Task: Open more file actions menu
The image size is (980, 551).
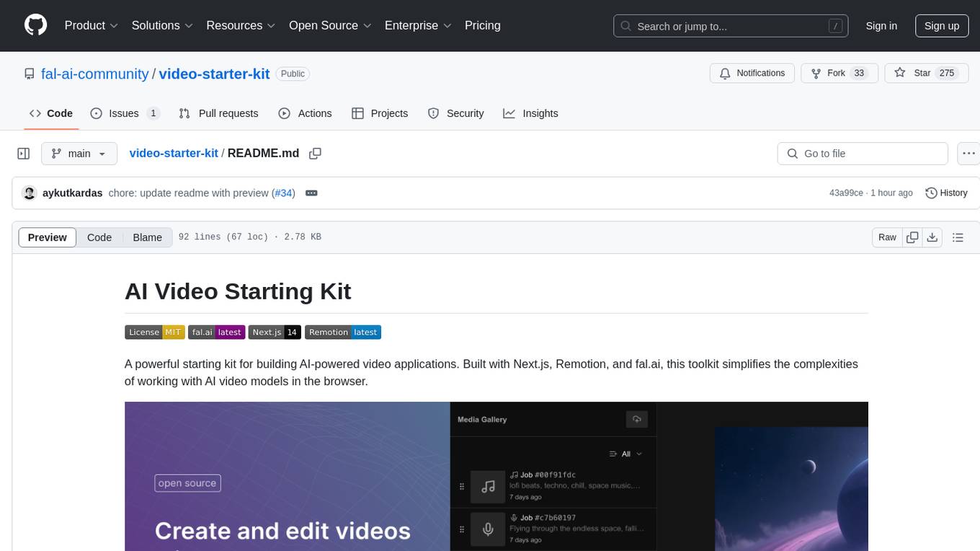Action: 968,154
